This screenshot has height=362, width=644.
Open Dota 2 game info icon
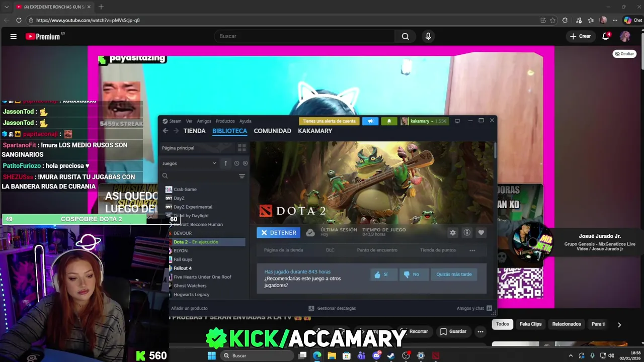pos(467,233)
